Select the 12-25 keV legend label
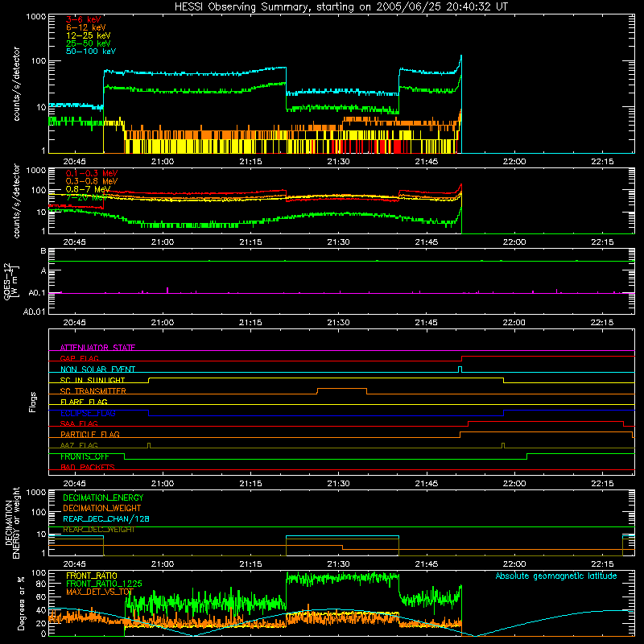644x644 pixels. click(x=89, y=35)
